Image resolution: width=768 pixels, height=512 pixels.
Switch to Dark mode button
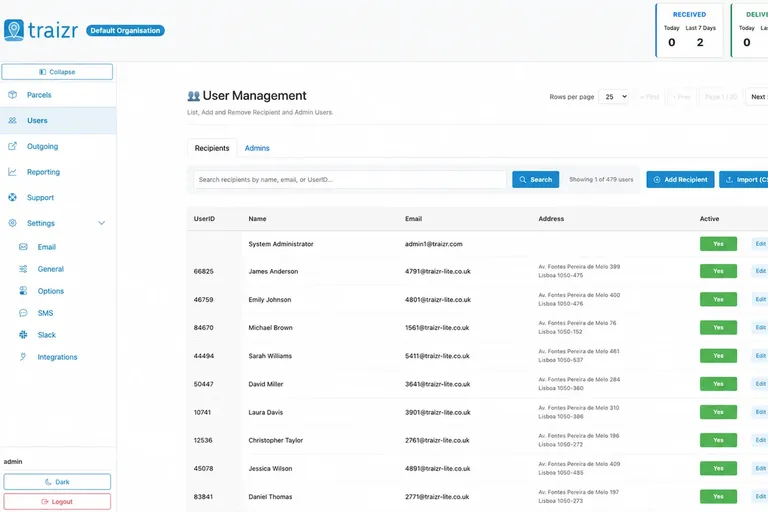[57, 482]
